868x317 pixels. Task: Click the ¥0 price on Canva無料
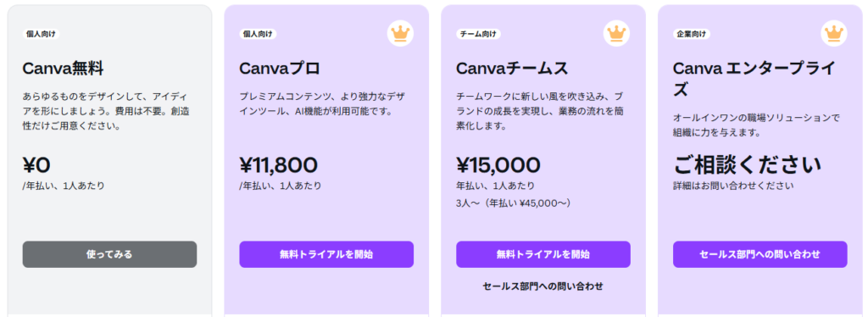36,165
